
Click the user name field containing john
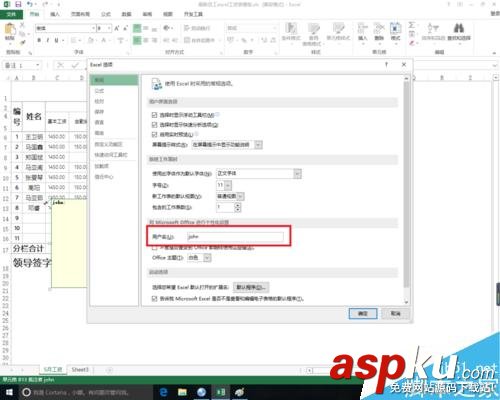235,236
